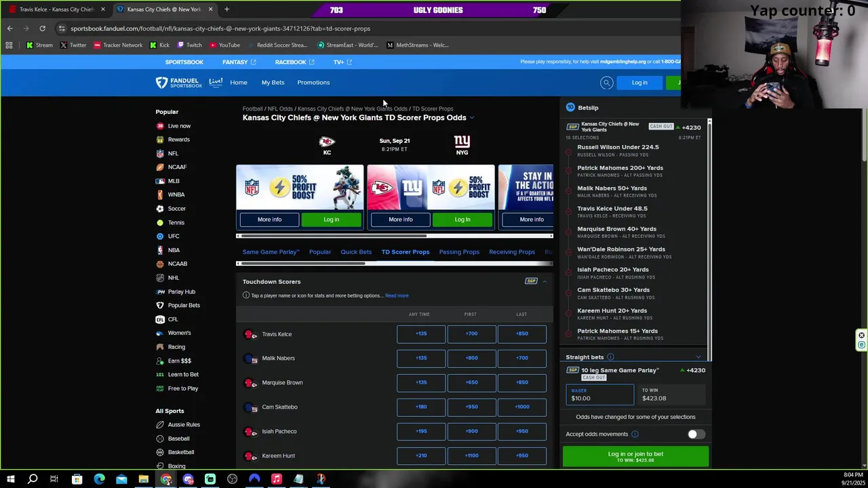
Task: Remove Russell Wilson Under 224.5 from betslip
Action: pos(568,152)
